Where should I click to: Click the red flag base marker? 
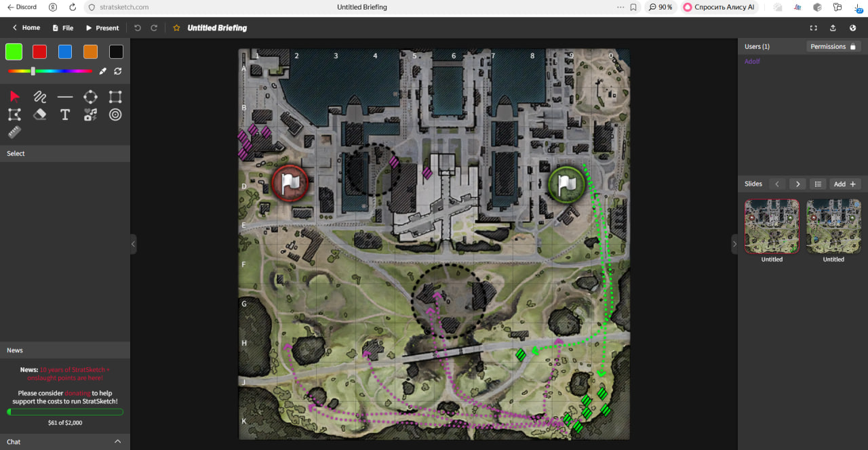click(x=290, y=183)
